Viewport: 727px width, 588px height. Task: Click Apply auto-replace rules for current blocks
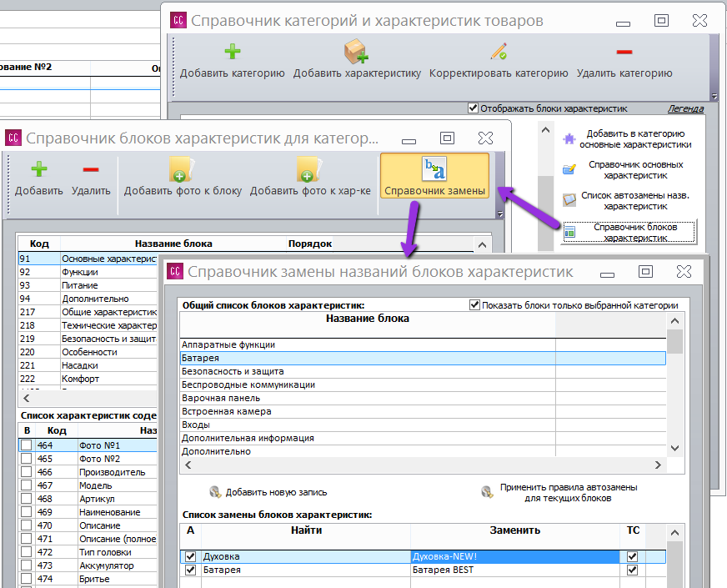tap(569, 492)
